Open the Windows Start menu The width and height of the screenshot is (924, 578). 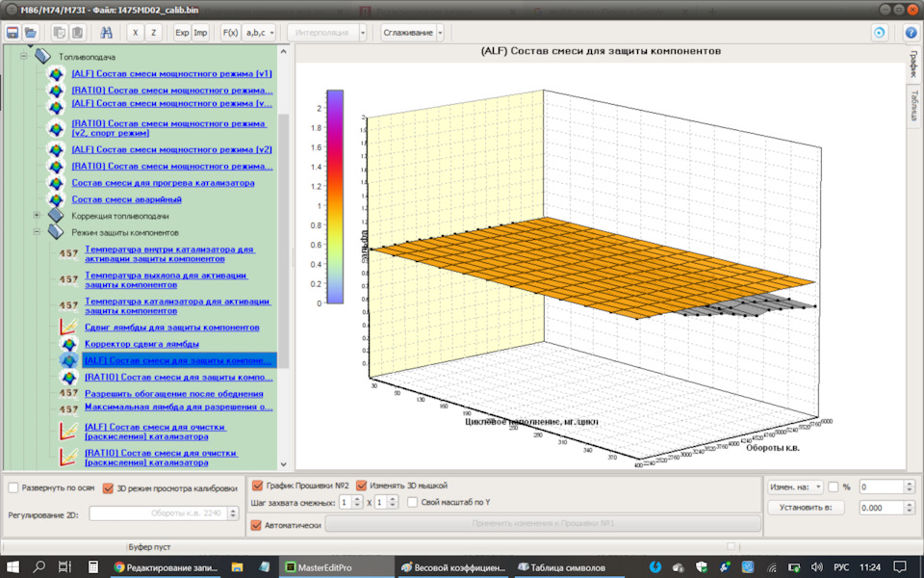pos(13,567)
